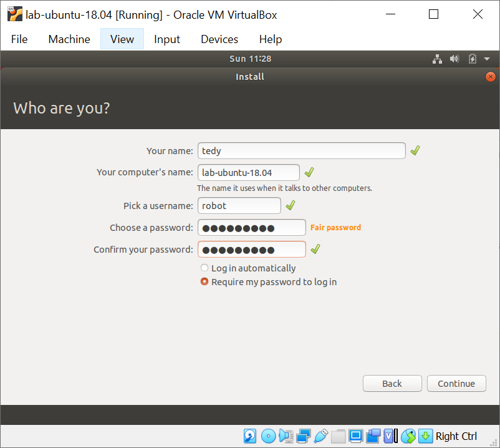The width and height of the screenshot is (500, 448).
Task: Open the Devices menu
Action: coord(219,39)
